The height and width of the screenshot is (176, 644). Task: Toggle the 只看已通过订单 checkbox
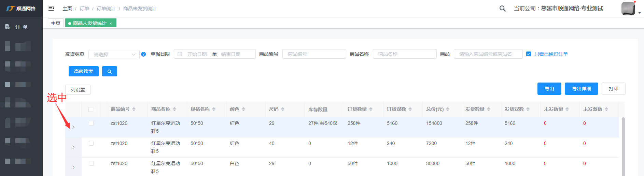pos(529,54)
